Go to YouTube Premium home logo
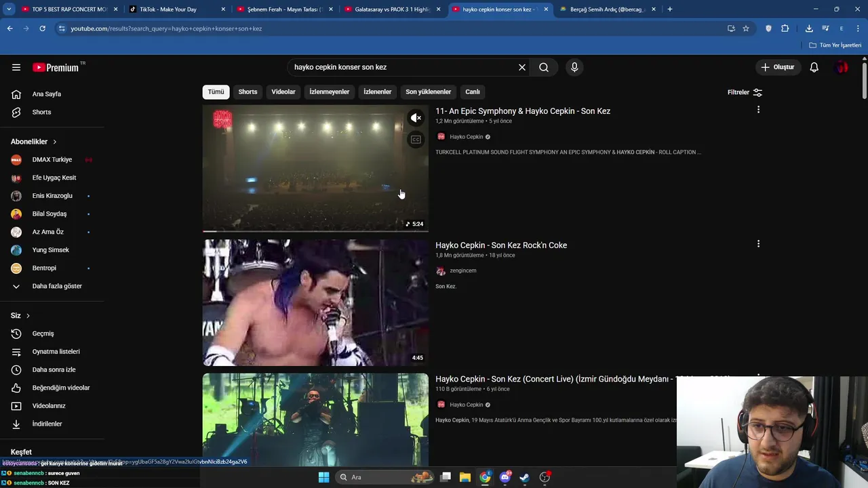Image resolution: width=868 pixels, height=488 pixels. (x=57, y=67)
